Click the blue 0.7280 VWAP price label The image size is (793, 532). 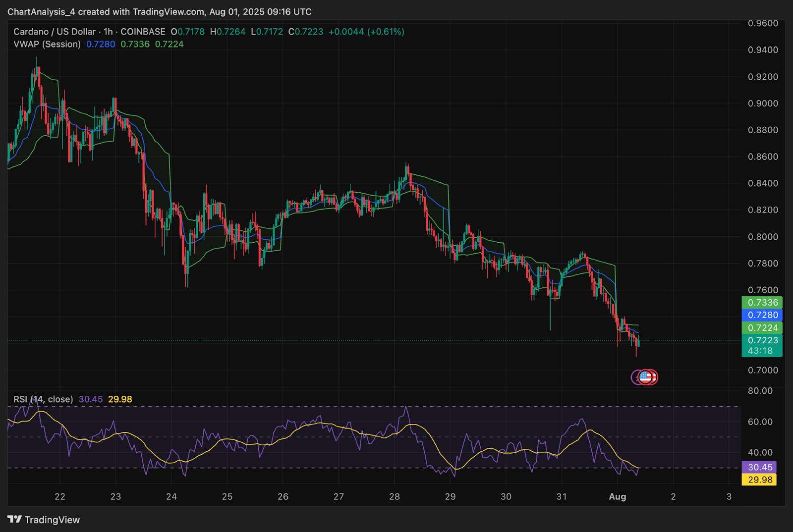click(x=762, y=315)
